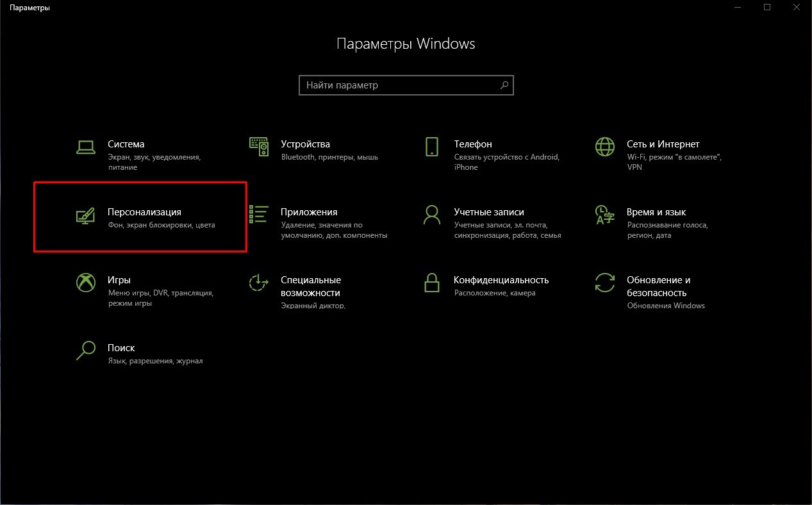This screenshot has width=812, height=505.
Task: Click the search magnifier in Найти параметр box
Action: pyautogui.click(x=504, y=85)
